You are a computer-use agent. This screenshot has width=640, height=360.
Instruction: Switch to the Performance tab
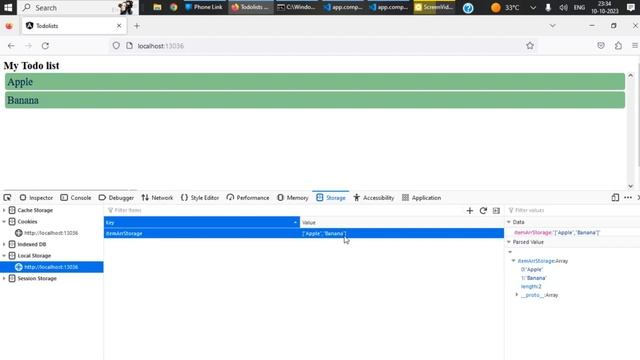[248, 198]
